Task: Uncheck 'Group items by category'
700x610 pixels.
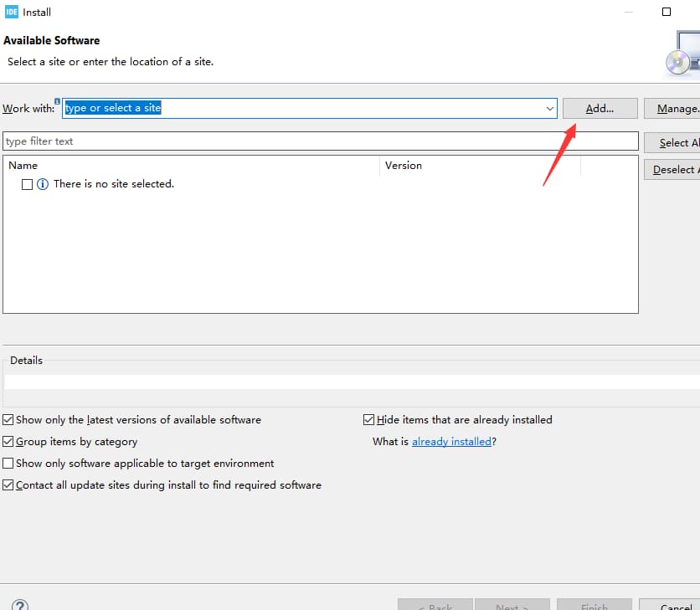Action: pos(8,442)
